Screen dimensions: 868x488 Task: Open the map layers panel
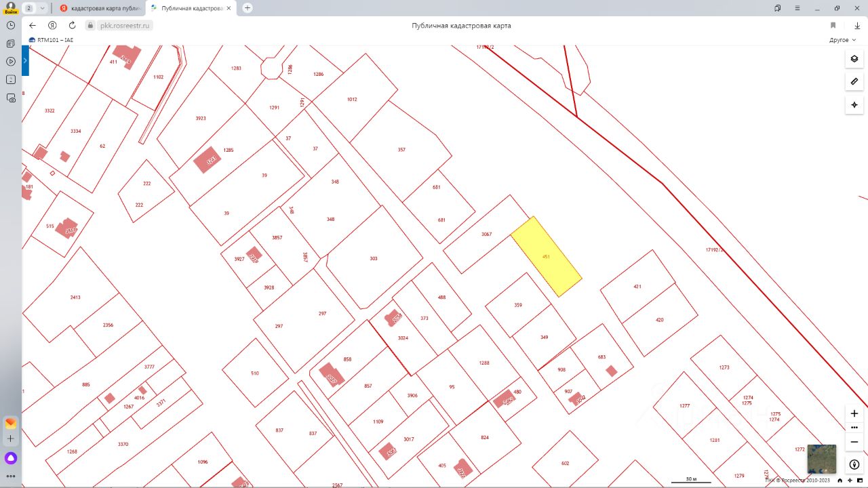854,59
